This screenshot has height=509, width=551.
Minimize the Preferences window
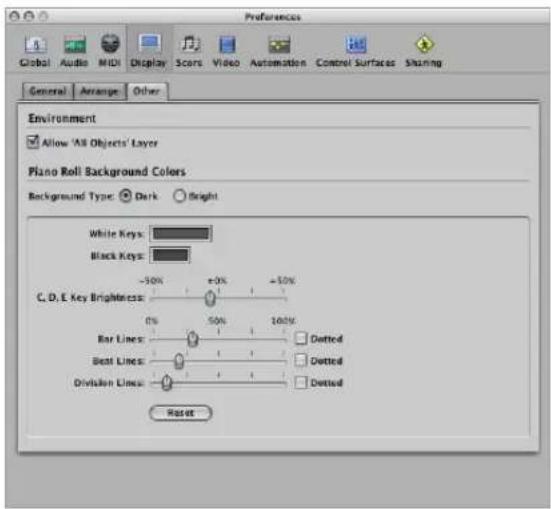29,16
